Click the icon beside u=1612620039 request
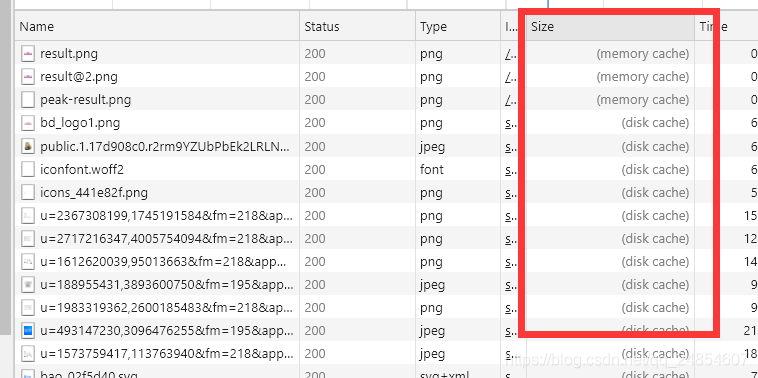758x378 pixels. pyautogui.click(x=28, y=262)
